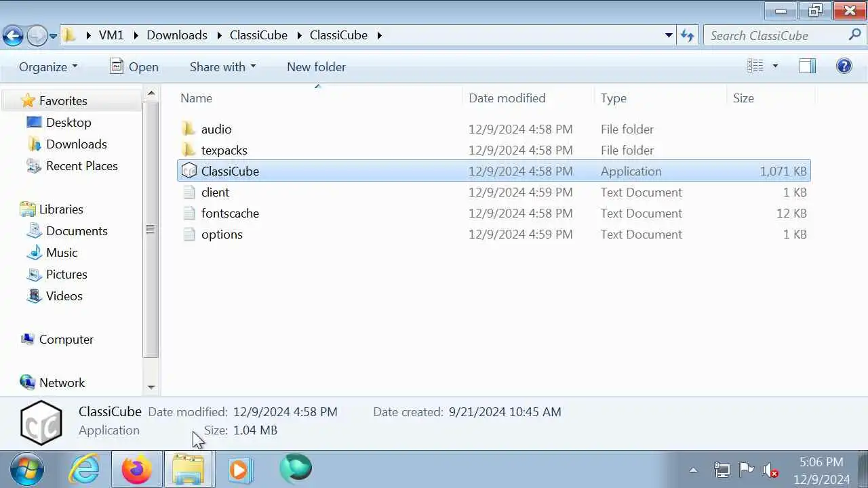Open the Documents library
This screenshot has width=868, height=488.
[77, 230]
